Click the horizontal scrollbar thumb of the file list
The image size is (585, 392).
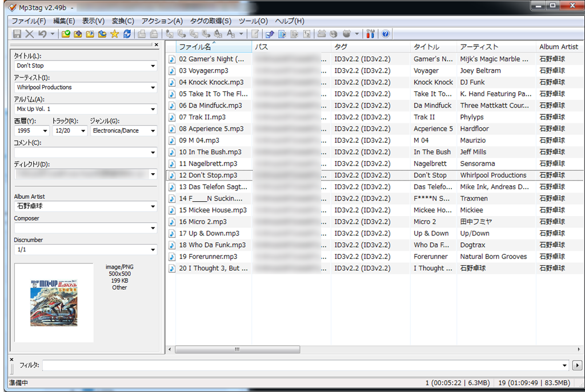(237, 350)
